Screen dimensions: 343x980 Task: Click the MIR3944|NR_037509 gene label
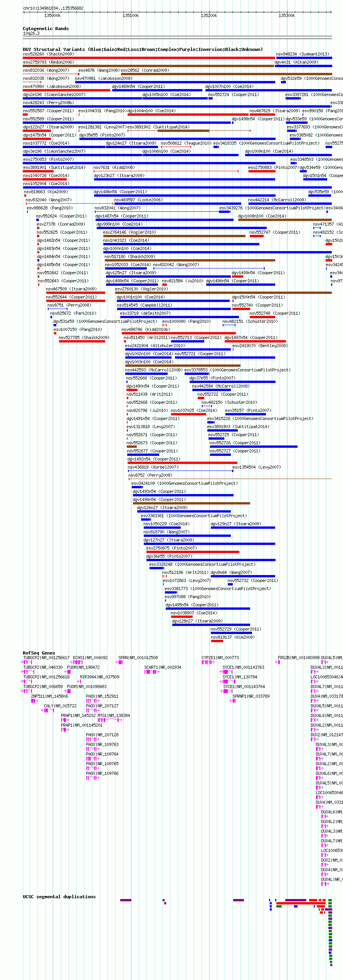(99, 677)
